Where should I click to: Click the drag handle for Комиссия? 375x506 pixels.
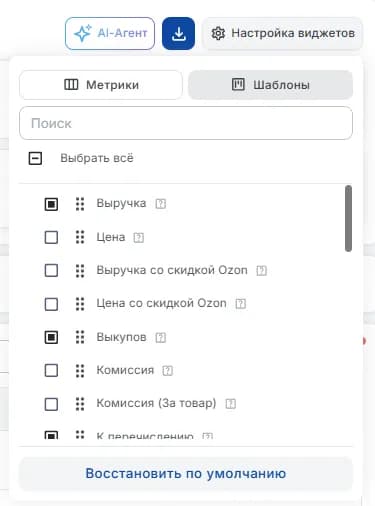pyautogui.click(x=80, y=370)
